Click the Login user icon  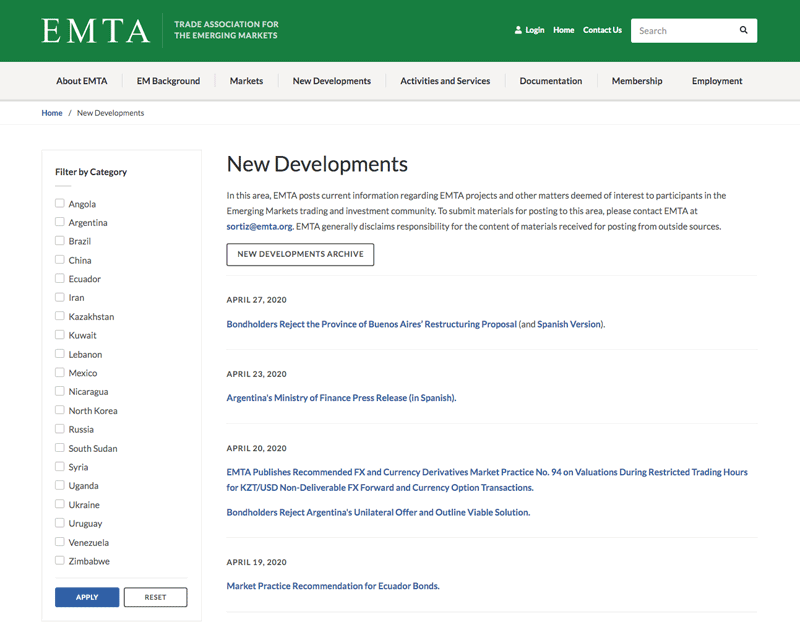[x=516, y=30]
